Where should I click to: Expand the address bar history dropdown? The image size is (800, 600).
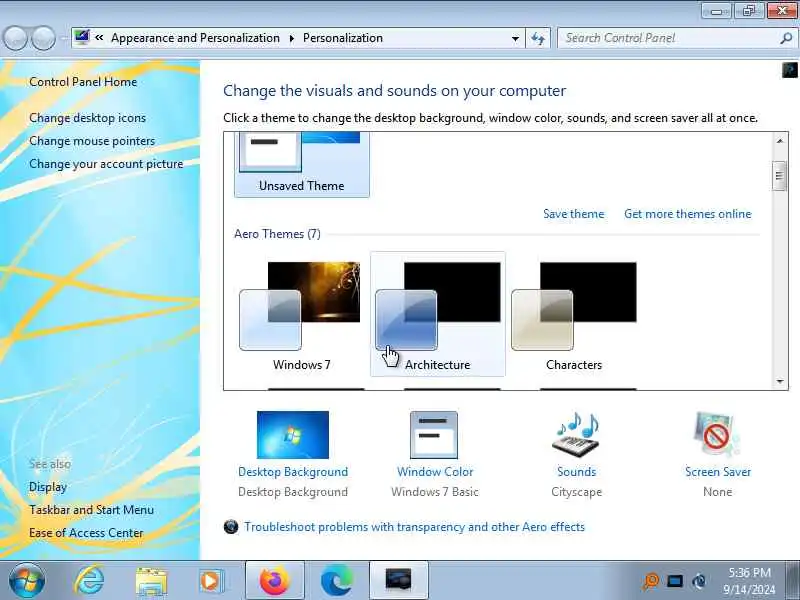pyautogui.click(x=515, y=38)
